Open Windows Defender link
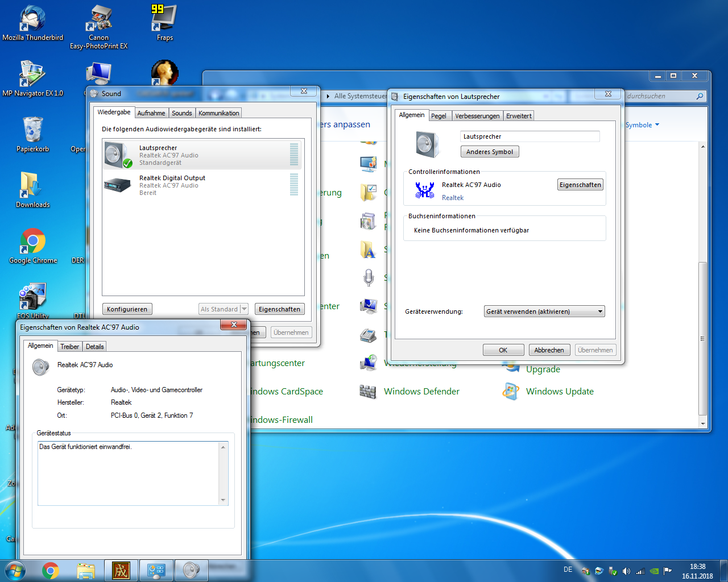Image resolution: width=728 pixels, height=582 pixels. click(x=421, y=392)
